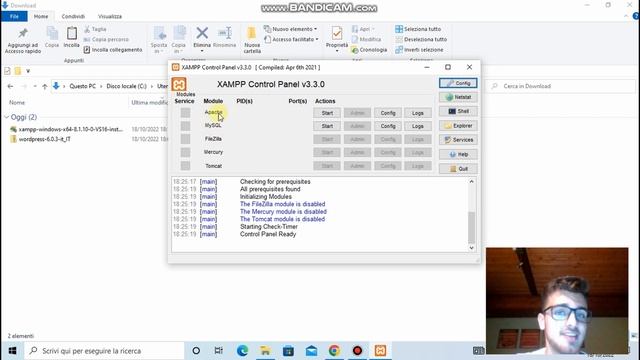Toggle Apache service checkbox

185,113
